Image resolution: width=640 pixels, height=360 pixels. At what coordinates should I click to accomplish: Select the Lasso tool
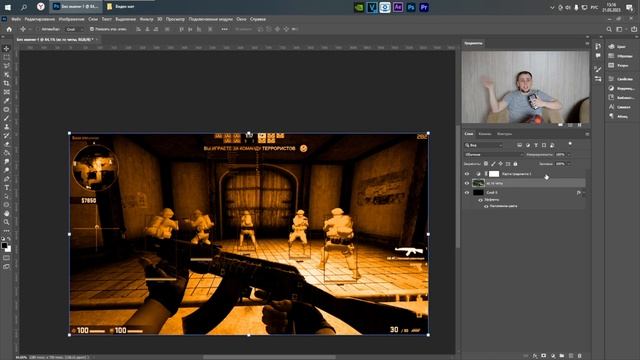click(6, 66)
